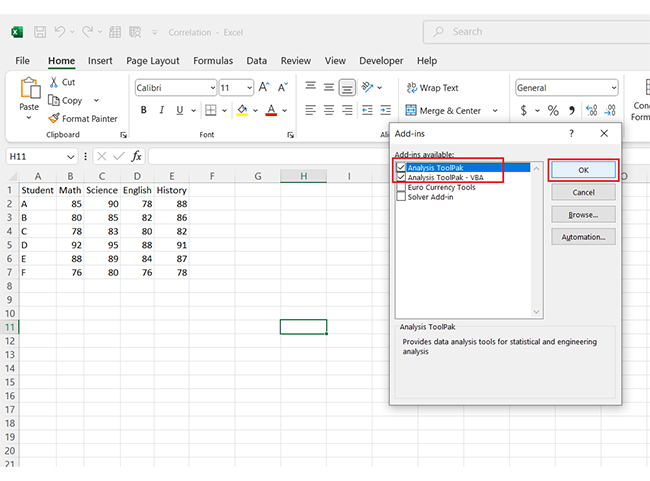Check the Euro Currency Tools checkbox

401,187
